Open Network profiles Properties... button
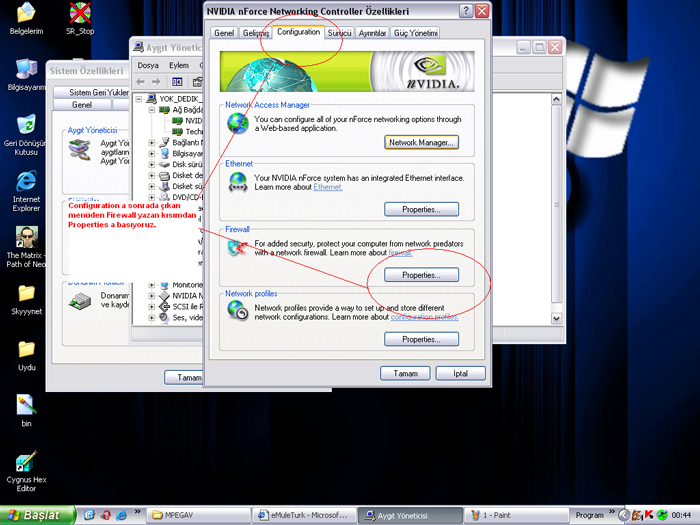Image resolution: width=700 pixels, height=525 pixels. (x=421, y=339)
